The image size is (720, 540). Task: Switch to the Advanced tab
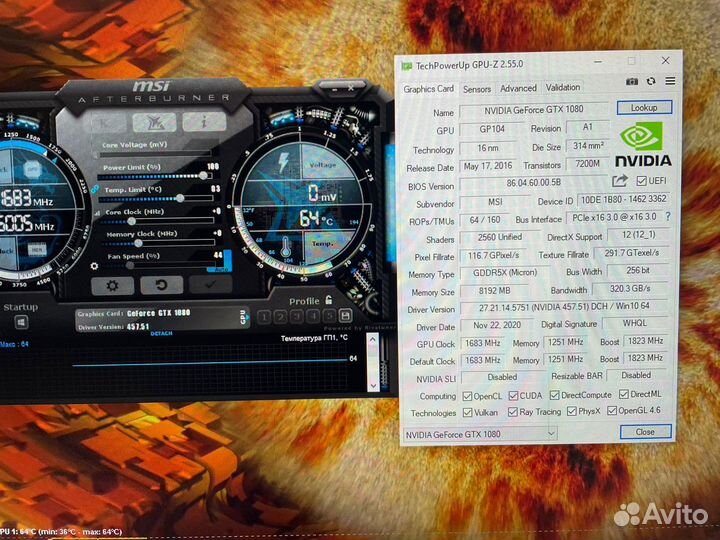coord(518,88)
